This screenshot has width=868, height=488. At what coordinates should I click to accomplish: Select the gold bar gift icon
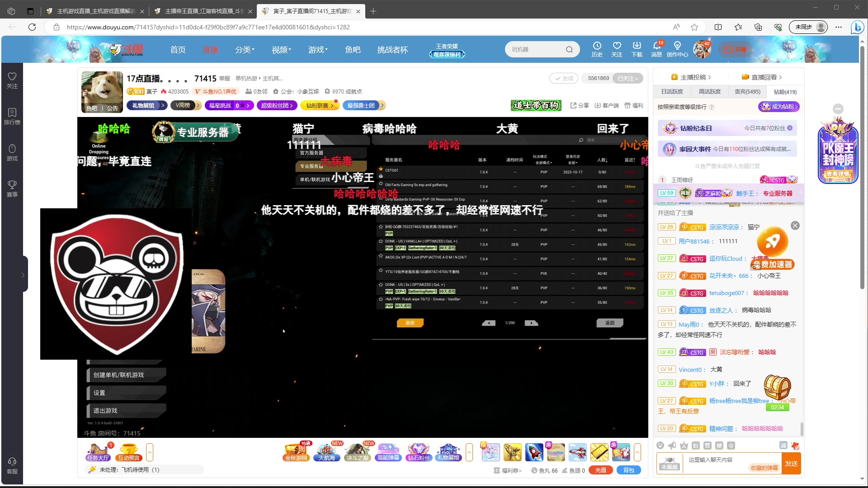point(599,452)
